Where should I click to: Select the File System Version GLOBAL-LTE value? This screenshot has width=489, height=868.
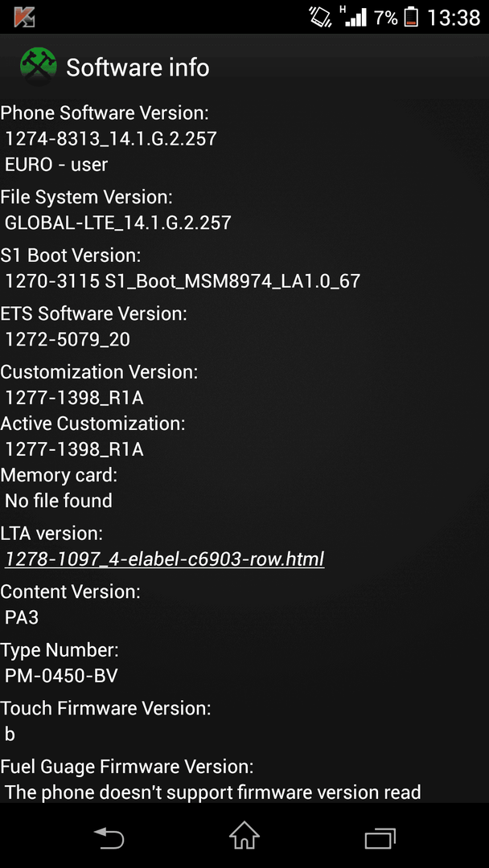pos(118,223)
